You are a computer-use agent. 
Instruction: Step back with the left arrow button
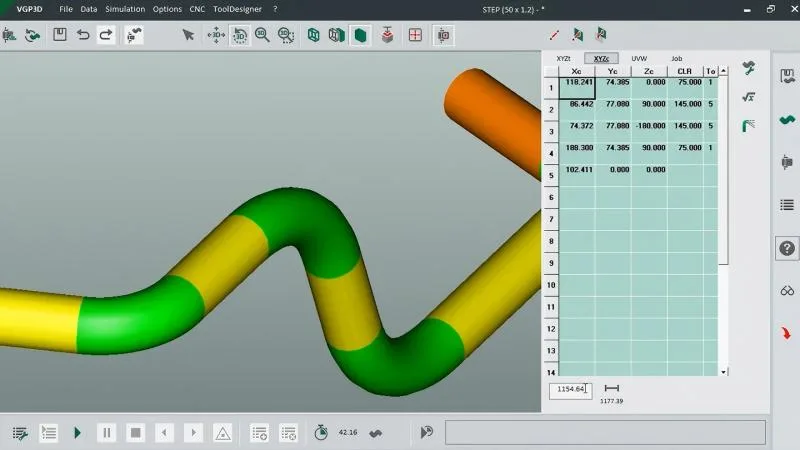tap(164, 433)
